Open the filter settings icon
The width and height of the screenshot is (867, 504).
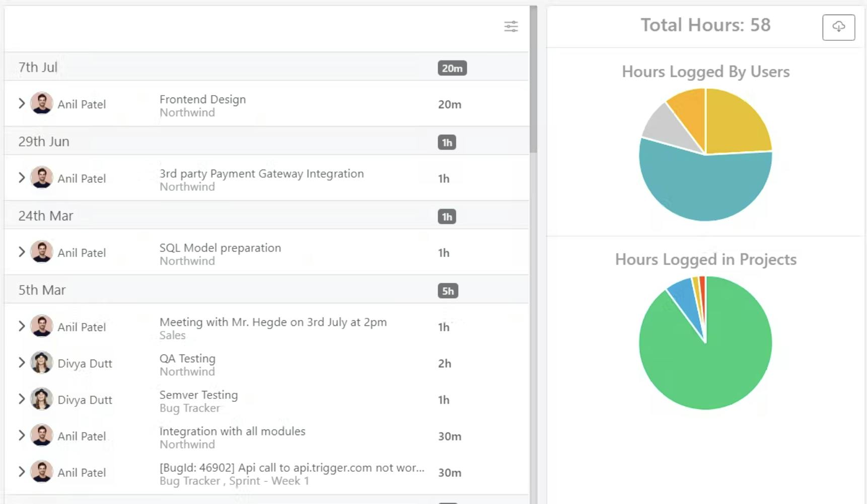(x=511, y=26)
